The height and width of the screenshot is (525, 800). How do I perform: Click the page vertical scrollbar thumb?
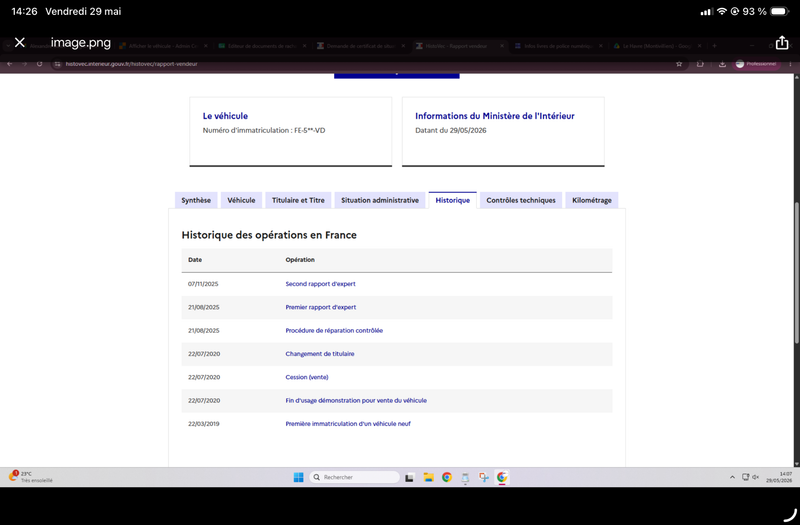click(x=796, y=273)
